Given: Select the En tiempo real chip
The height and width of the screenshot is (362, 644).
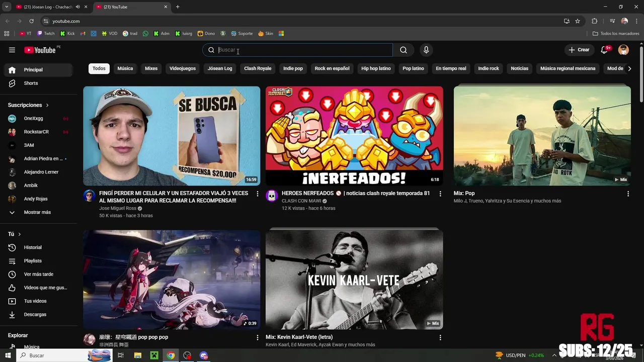Looking at the screenshot, I should click(x=451, y=68).
